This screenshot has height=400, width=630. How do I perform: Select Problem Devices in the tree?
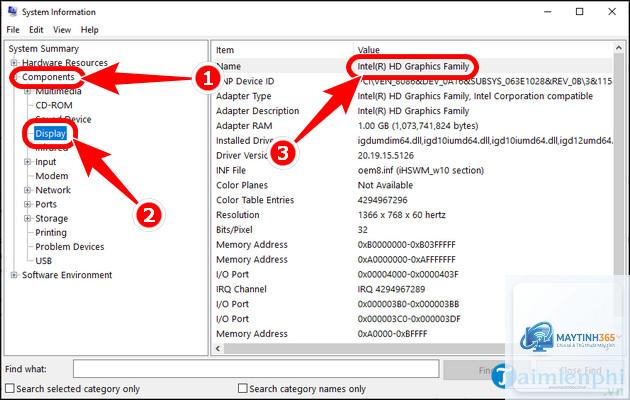[x=70, y=247]
